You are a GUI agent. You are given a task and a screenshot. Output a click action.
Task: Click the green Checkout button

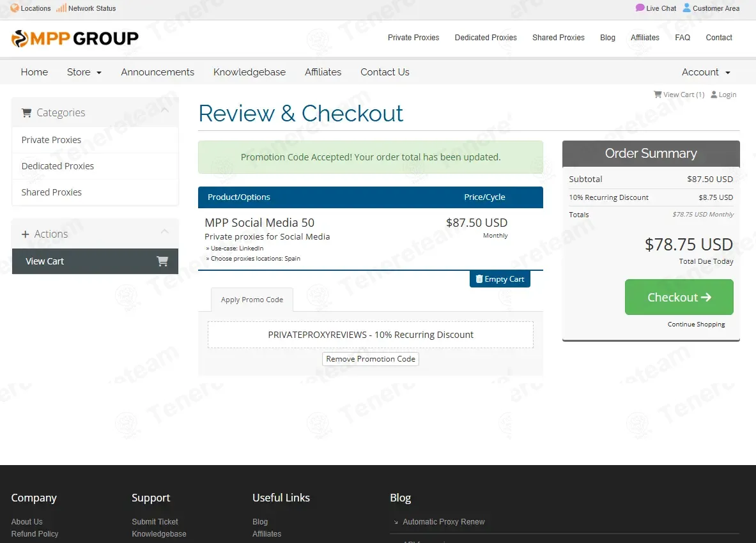679,297
